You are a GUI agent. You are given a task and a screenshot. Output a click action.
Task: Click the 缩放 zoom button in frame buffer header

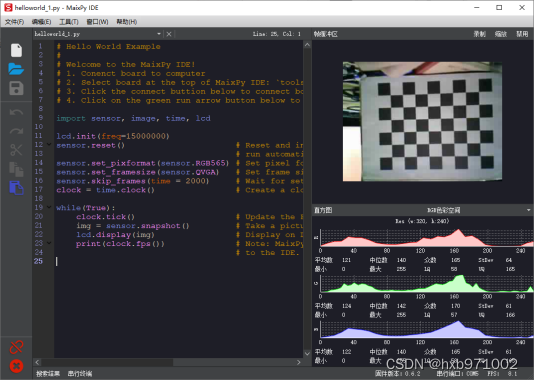(x=501, y=34)
